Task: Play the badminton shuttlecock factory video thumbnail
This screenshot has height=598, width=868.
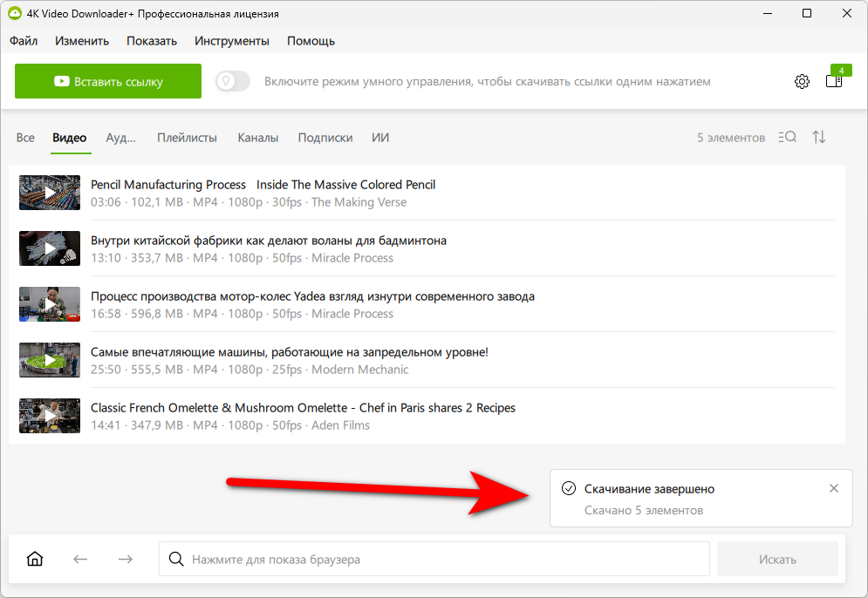Action: pyautogui.click(x=50, y=248)
